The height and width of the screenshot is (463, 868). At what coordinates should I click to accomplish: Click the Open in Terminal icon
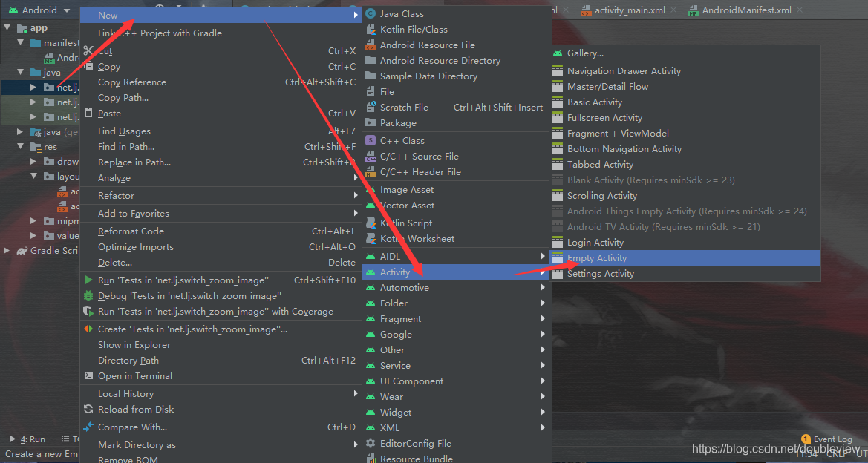coord(88,375)
